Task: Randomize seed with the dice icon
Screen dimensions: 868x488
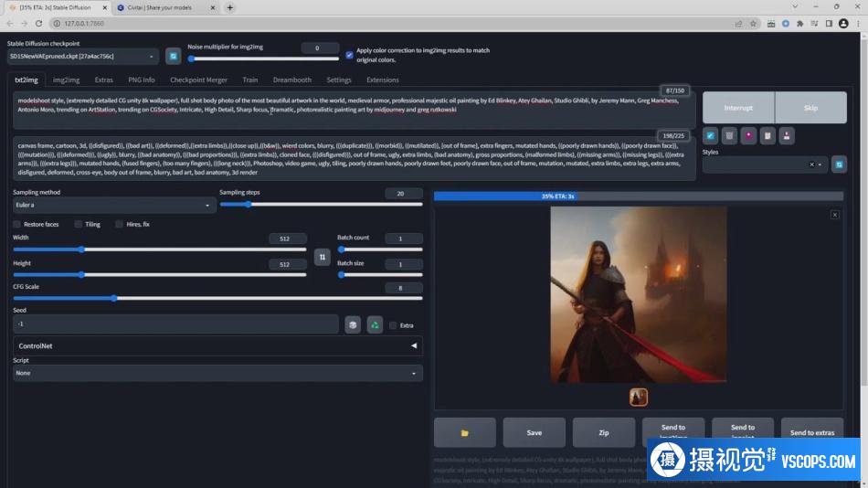Action: (x=353, y=324)
